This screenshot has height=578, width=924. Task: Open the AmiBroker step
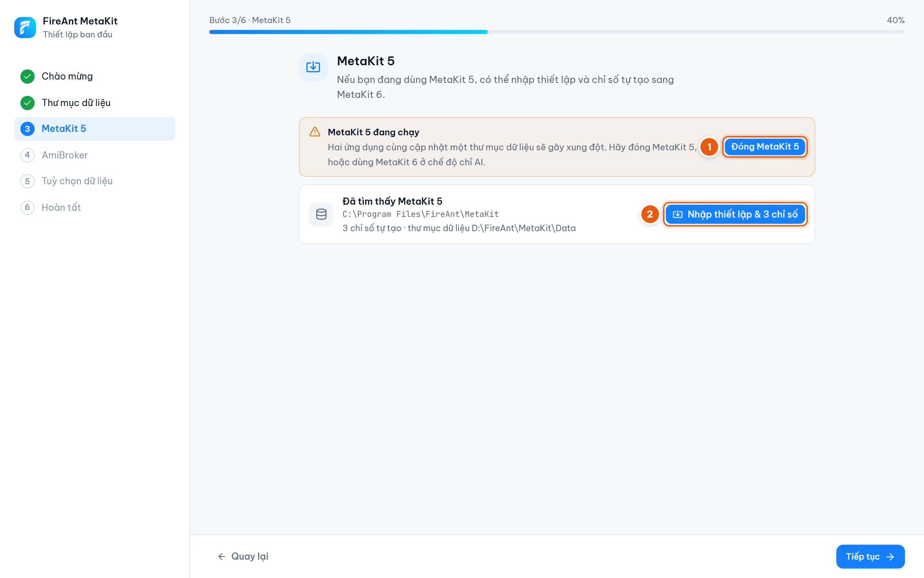tap(95, 155)
